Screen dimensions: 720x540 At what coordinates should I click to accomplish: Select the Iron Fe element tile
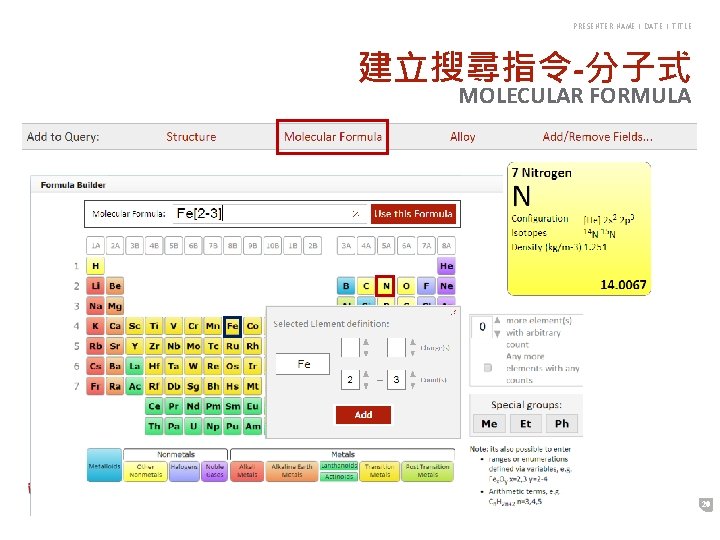232,326
